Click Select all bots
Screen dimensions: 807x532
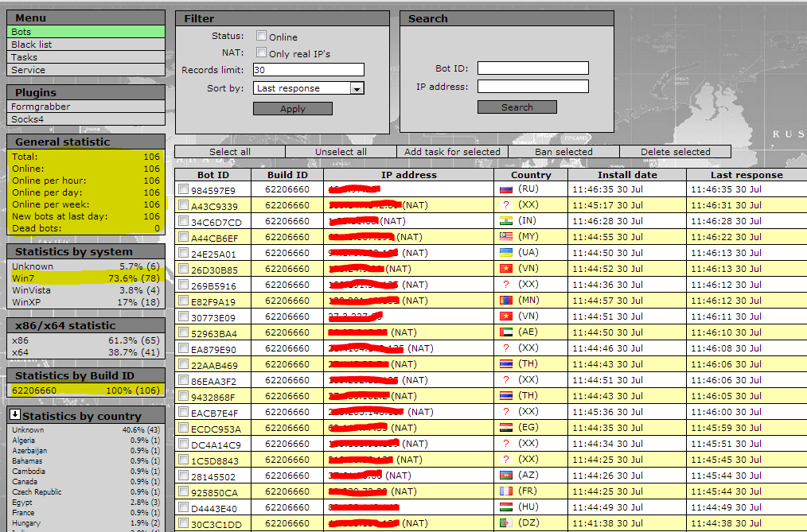[x=230, y=152]
